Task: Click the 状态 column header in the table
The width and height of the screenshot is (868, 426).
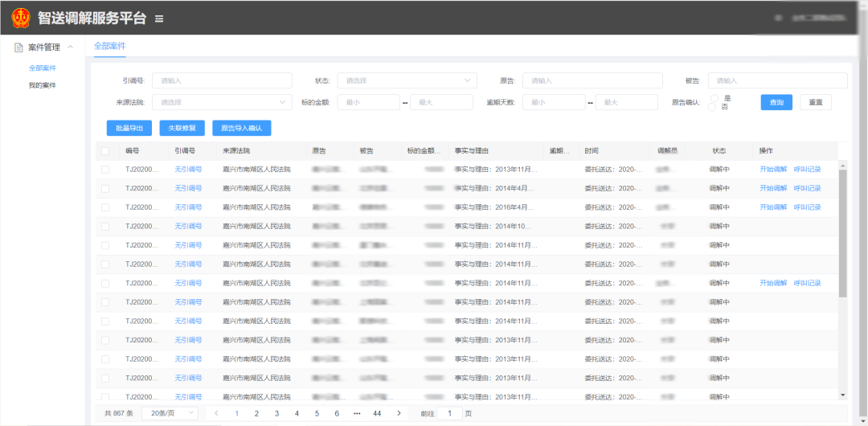Action: click(719, 150)
